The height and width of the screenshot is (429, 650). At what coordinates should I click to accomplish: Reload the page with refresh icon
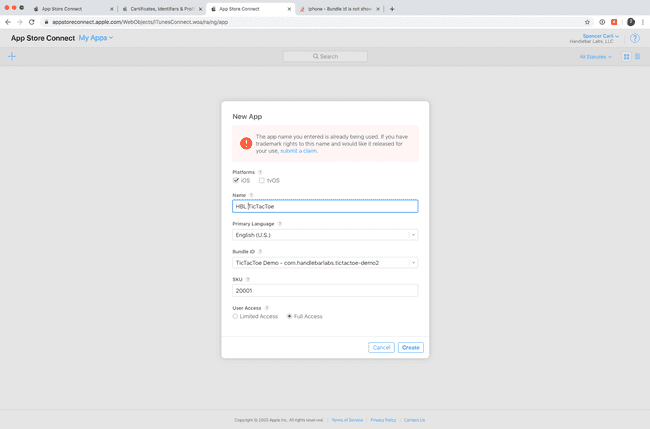[x=32, y=22]
